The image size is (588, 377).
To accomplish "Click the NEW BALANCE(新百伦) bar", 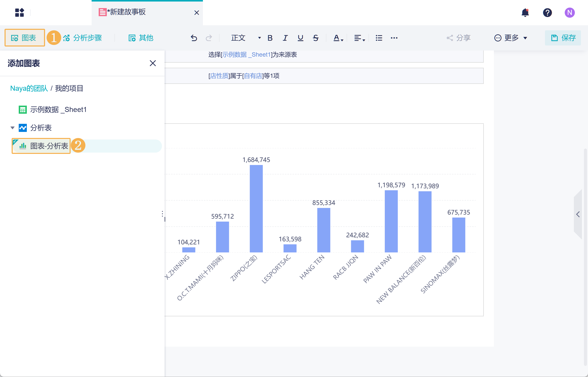I will tap(425, 222).
